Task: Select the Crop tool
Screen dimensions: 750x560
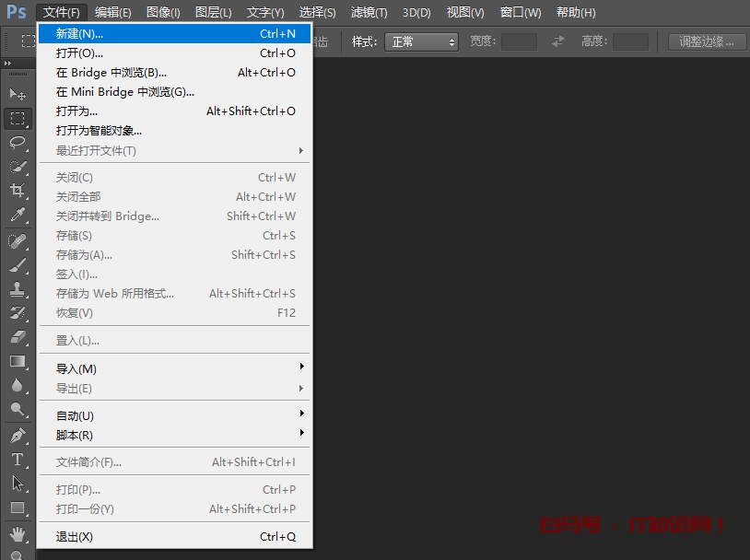Action: tap(17, 188)
